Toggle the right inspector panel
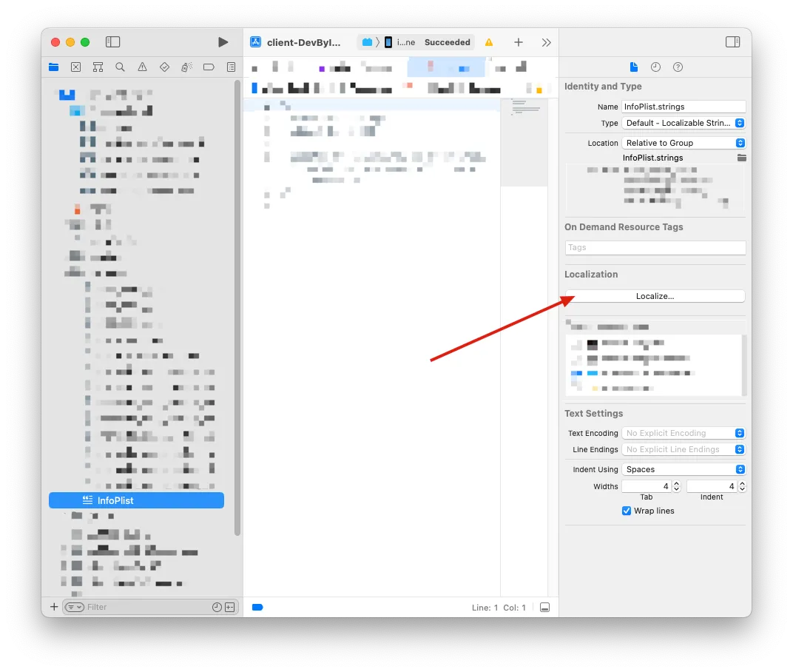Viewport: 793px width, 672px height. (x=732, y=42)
